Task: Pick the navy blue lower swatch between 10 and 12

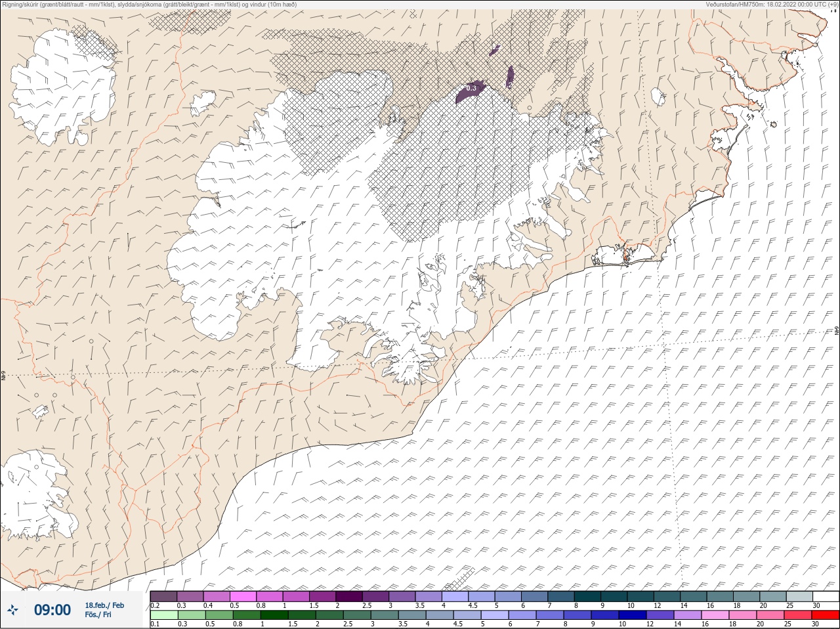Action: click(x=633, y=615)
